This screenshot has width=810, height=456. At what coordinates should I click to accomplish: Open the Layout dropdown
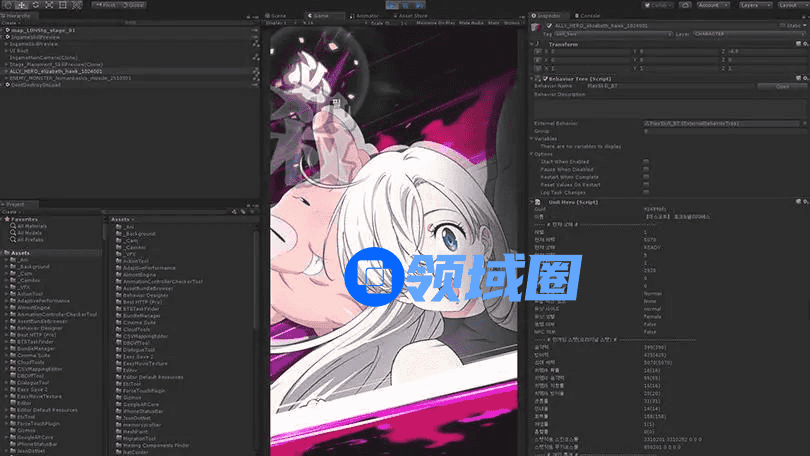click(x=790, y=5)
